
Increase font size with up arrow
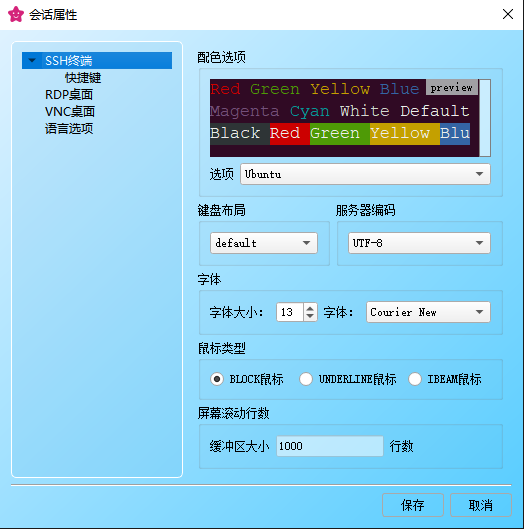click(x=310, y=307)
